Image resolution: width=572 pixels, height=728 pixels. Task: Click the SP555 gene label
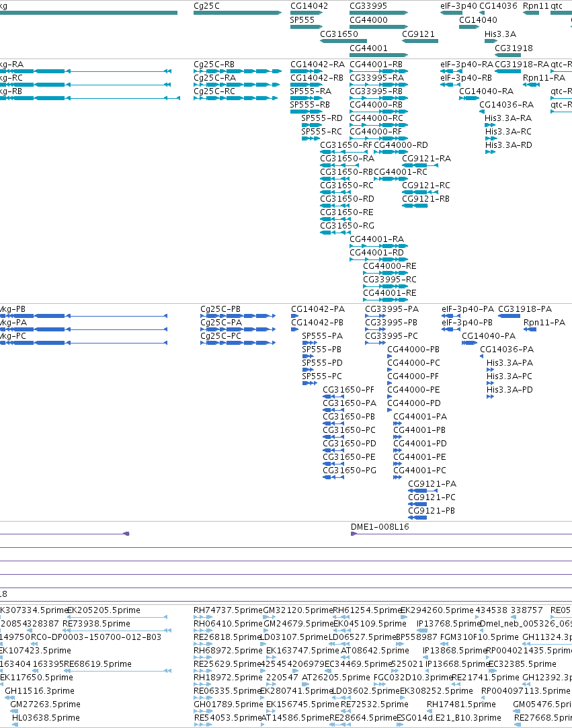302,20
